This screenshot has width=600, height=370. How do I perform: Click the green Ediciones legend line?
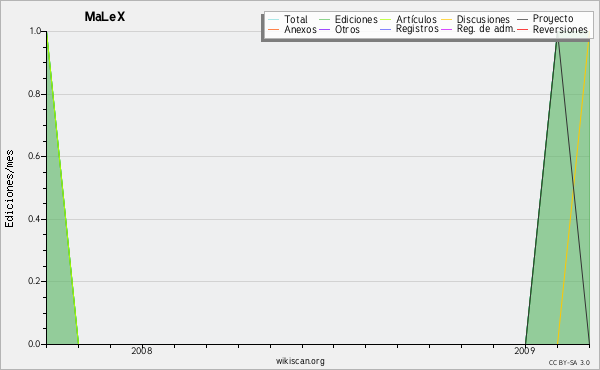click(324, 19)
